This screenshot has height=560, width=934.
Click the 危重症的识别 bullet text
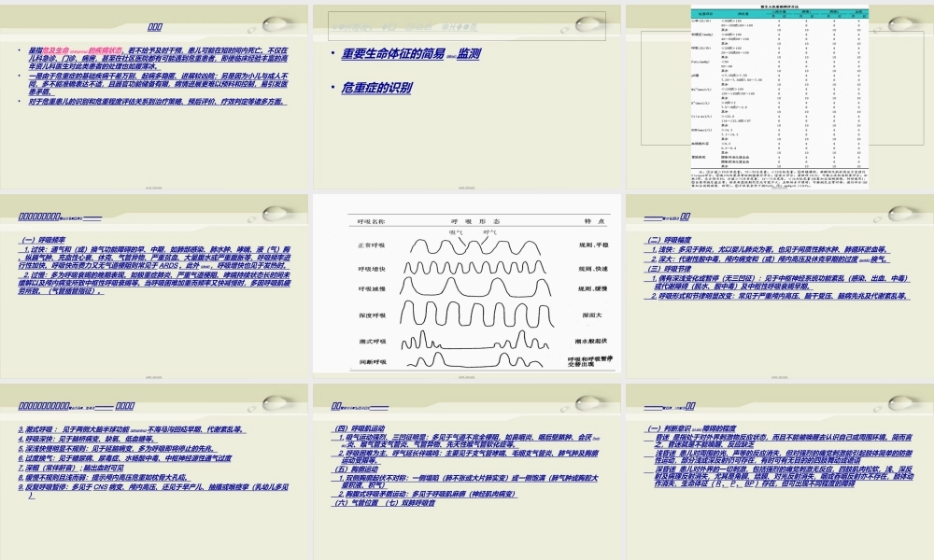[x=375, y=88]
